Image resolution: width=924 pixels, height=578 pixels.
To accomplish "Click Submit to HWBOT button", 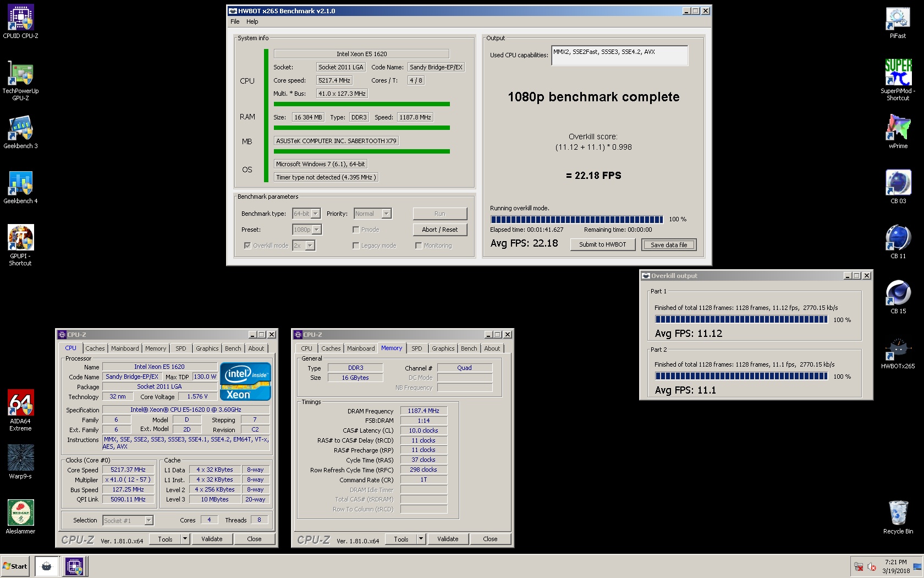I will [x=603, y=244].
